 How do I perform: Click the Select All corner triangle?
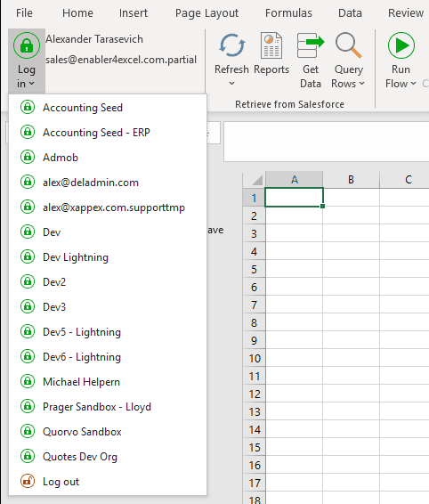tap(256, 181)
